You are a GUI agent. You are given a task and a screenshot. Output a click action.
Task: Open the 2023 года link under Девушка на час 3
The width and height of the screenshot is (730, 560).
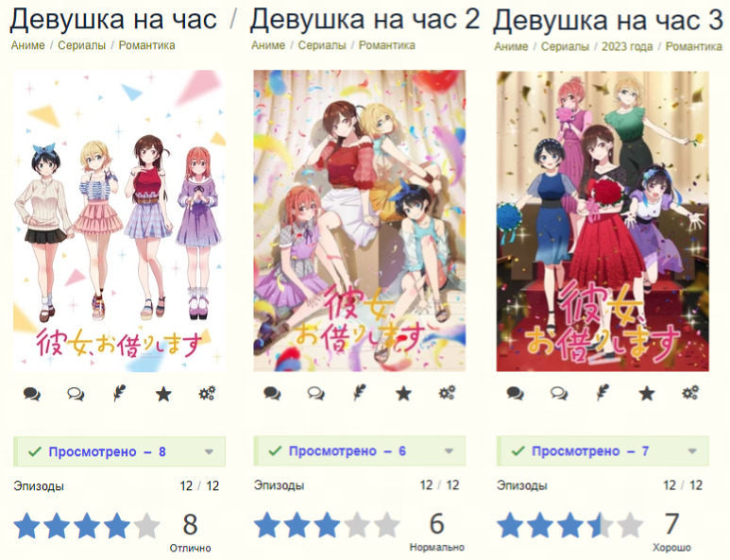[627, 46]
